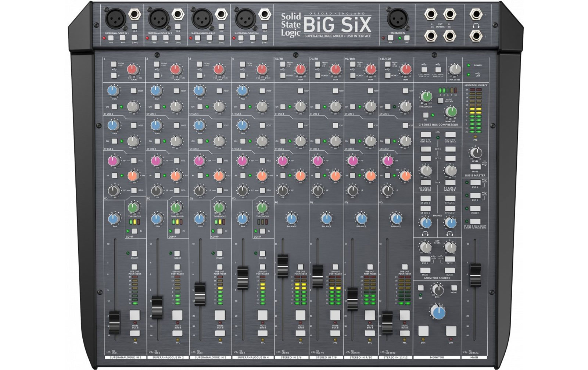Viewport: 588px width, 370px height.
Task: Solo channel 4 with its PFL button
Action: (262, 333)
